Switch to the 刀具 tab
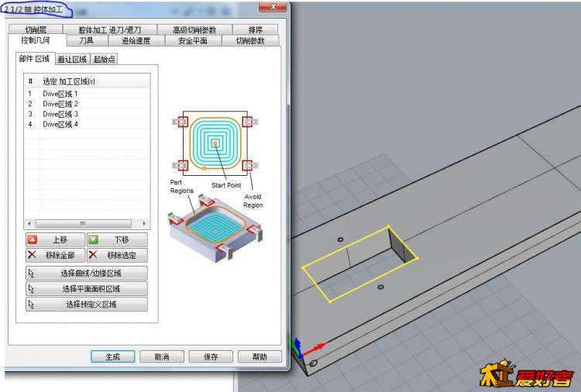The width and height of the screenshot is (581, 392). pos(87,41)
